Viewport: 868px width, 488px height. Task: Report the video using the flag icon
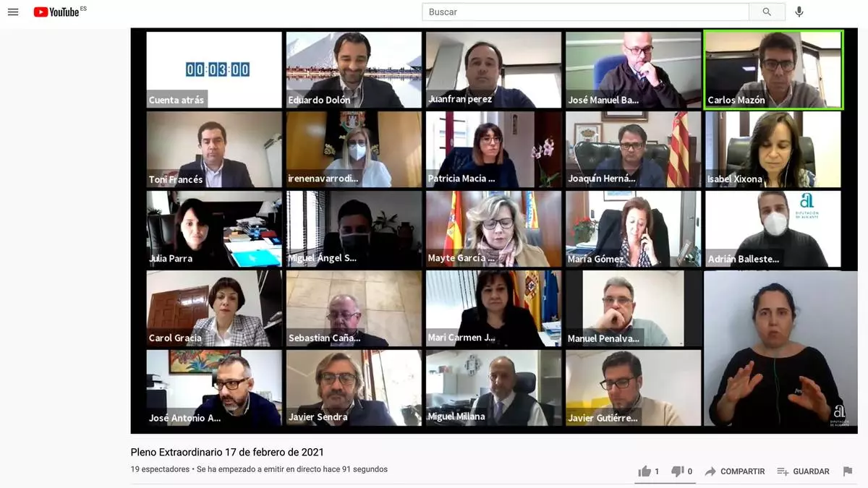tap(848, 471)
